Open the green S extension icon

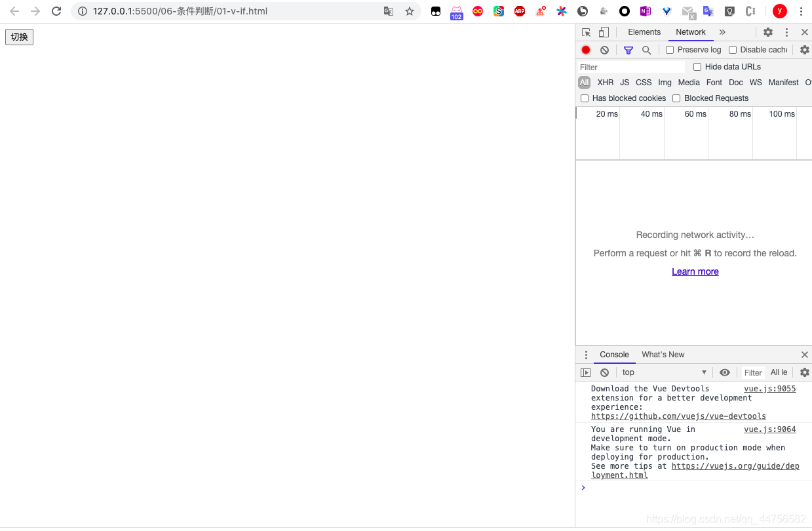pos(499,11)
